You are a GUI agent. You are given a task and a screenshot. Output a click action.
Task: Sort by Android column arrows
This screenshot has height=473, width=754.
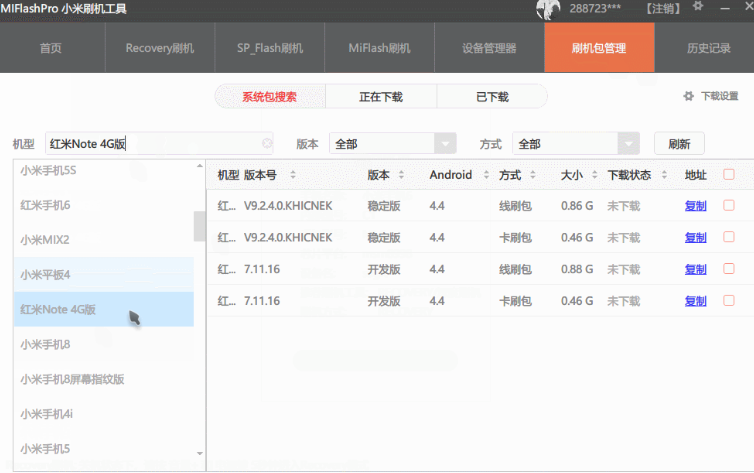486,175
